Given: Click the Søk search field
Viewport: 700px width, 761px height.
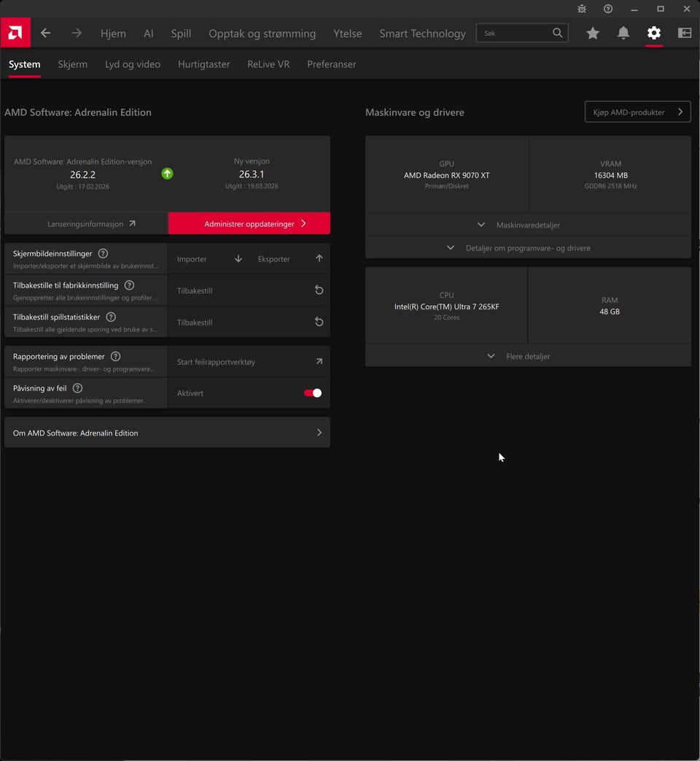Looking at the screenshot, I should [x=514, y=33].
